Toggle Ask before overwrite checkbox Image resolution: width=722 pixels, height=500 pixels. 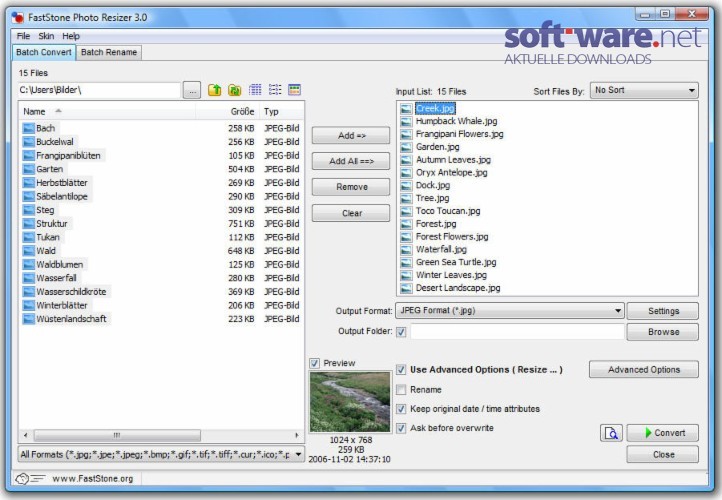[x=401, y=428]
